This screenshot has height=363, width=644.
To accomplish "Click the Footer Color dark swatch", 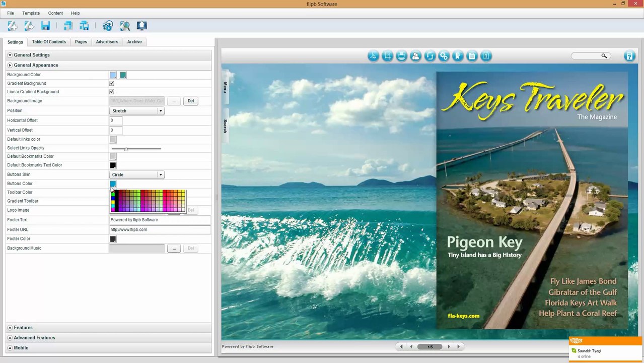I will (x=113, y=239).
